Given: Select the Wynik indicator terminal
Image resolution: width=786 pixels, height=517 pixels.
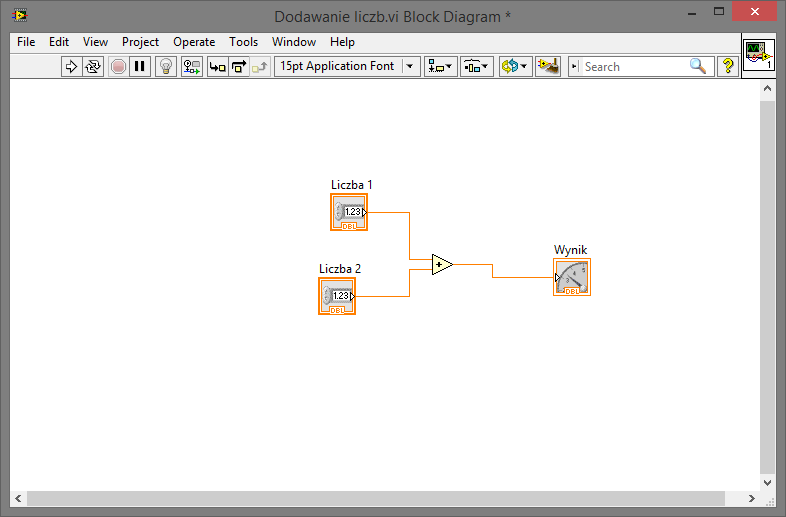Looking at the screenshot, I should coord(572,277).
